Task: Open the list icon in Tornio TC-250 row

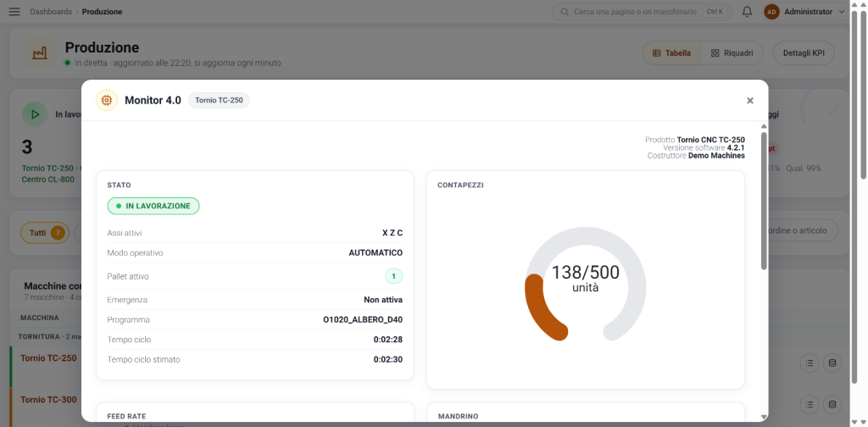Action: 810,363
